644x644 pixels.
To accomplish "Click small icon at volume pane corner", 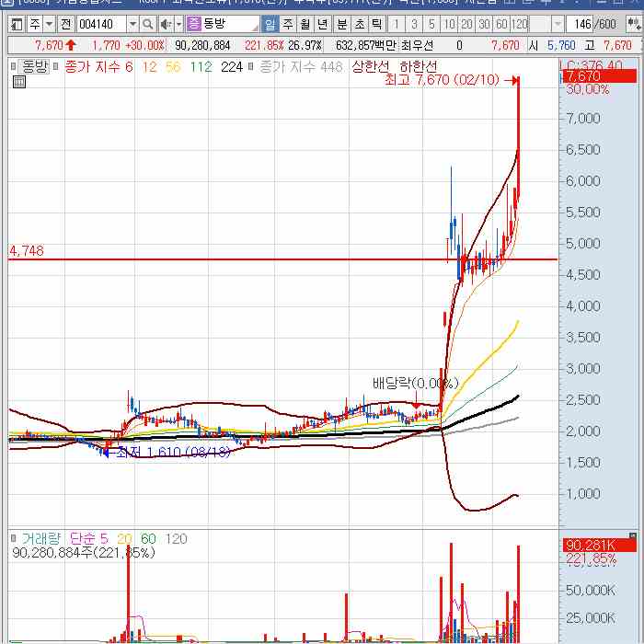I will click(x=633, y=535).
